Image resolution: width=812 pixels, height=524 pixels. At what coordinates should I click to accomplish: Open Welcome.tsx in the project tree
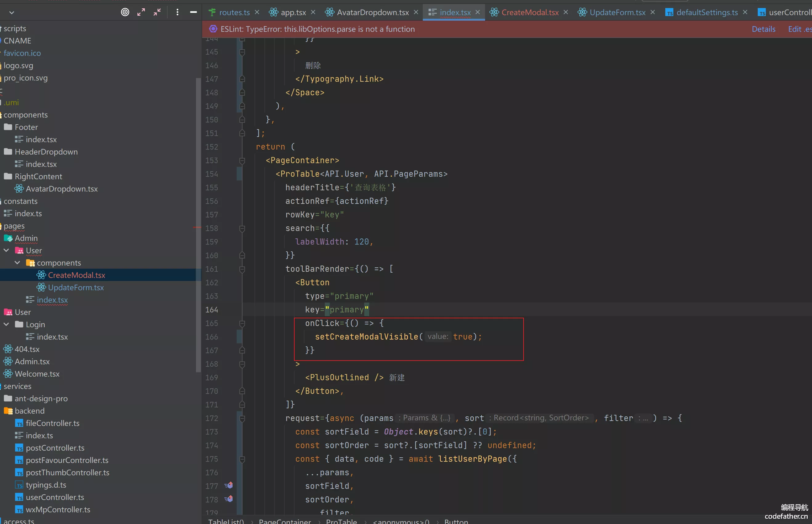pyautogui.click(x=37, y=373)
